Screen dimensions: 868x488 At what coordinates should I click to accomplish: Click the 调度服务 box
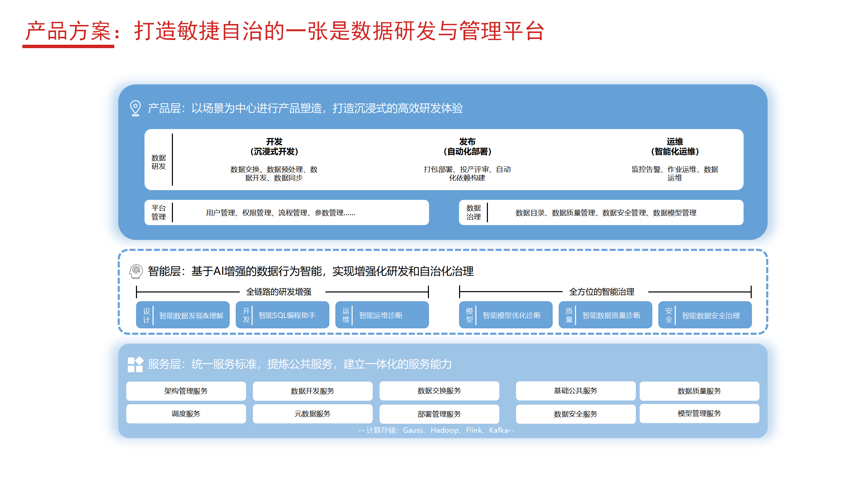coord(186,414)
